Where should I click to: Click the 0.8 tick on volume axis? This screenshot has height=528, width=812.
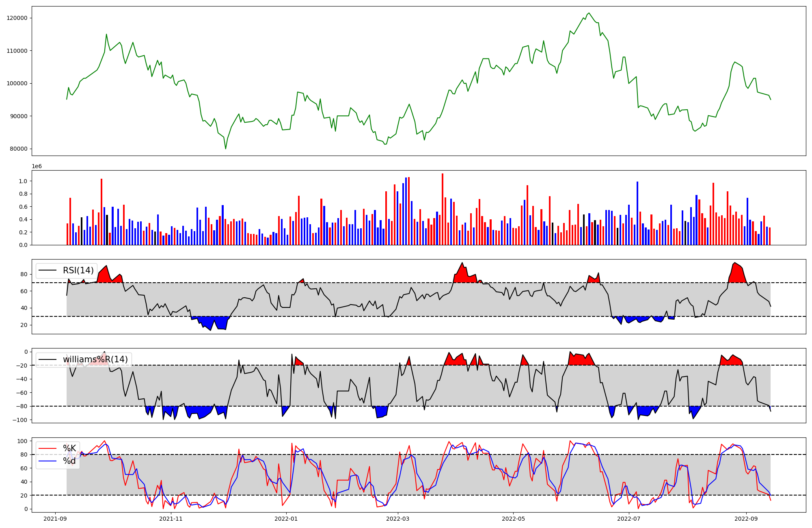tap(23, 194)
